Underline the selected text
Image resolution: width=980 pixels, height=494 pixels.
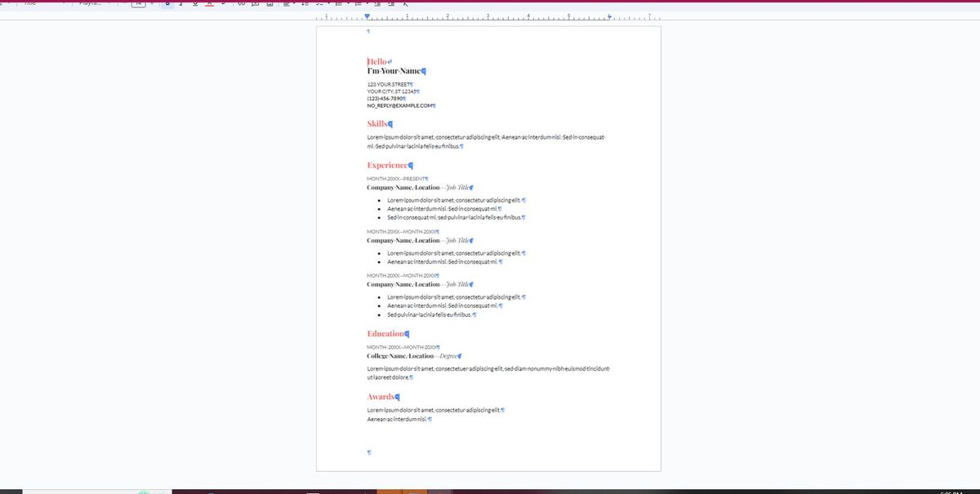[194, 3]
